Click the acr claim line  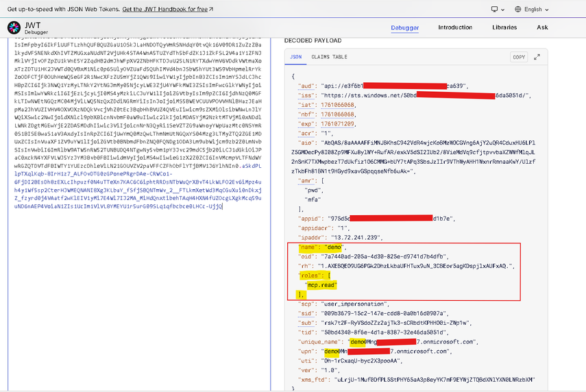point(315,134)
